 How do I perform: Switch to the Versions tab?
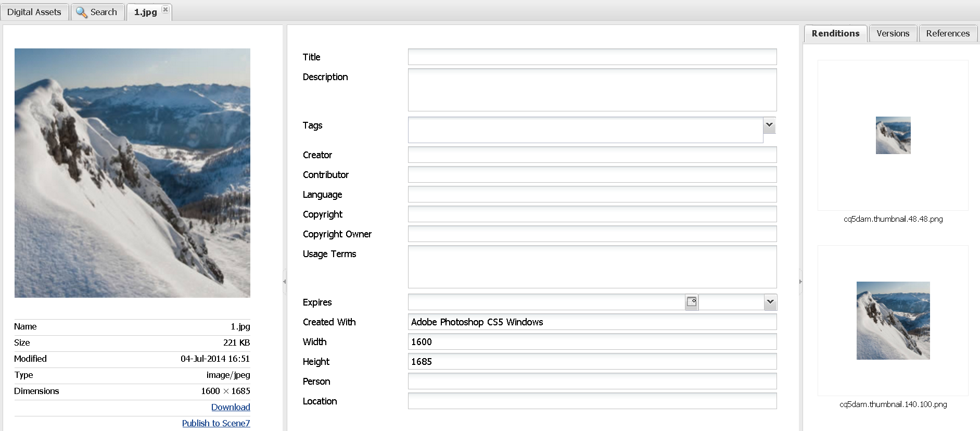click(893, 33)
